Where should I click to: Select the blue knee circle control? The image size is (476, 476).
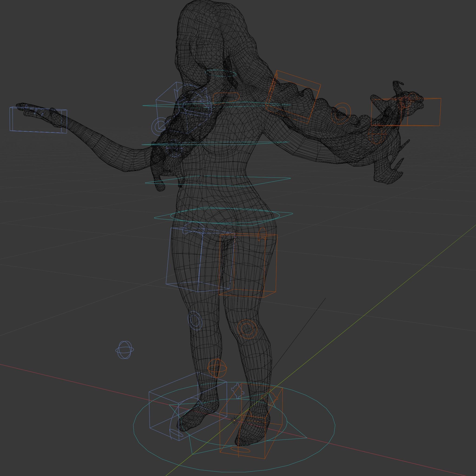[195, 321]
